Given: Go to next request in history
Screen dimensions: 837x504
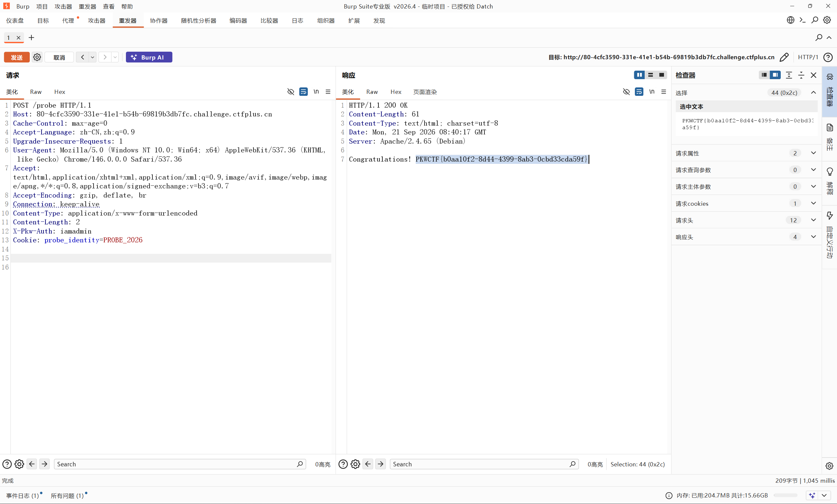Looking at the screenshot, I should tap(105, 57).
